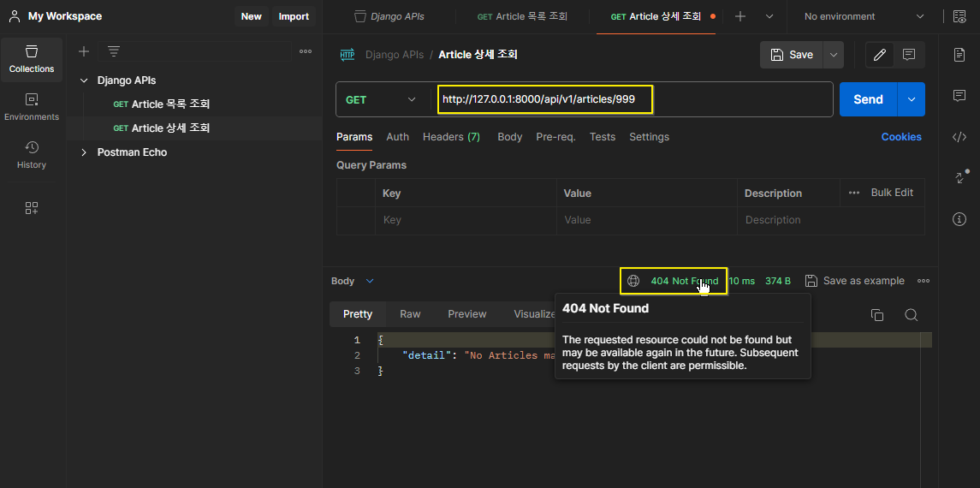
Task: Click the pencil edit mode icon
Action: click(879, 55)
